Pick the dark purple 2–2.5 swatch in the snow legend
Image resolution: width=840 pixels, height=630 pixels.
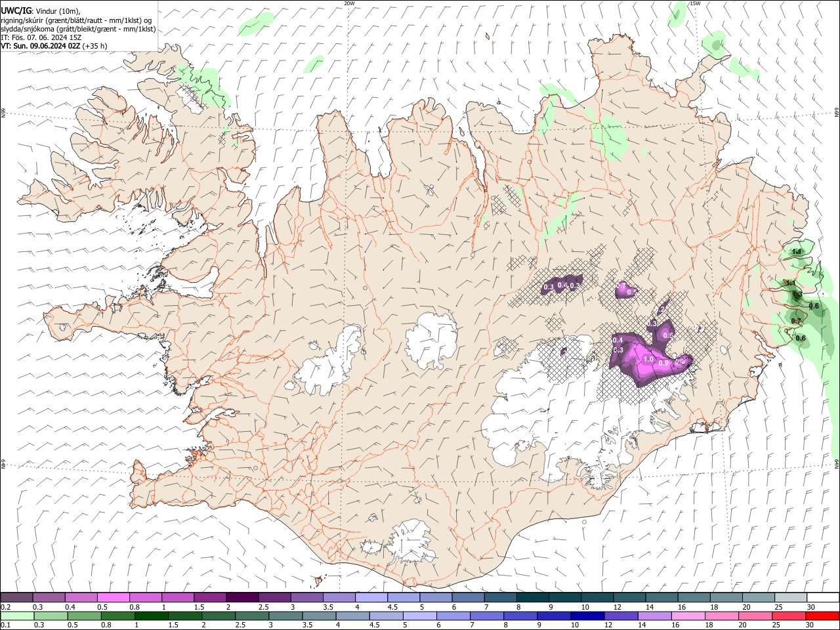tap(241, 598)
